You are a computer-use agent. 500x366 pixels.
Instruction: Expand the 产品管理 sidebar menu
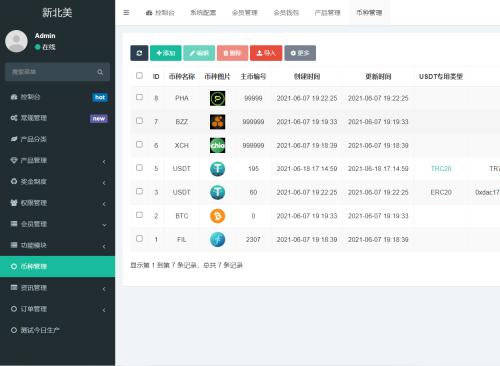[57, 161]
